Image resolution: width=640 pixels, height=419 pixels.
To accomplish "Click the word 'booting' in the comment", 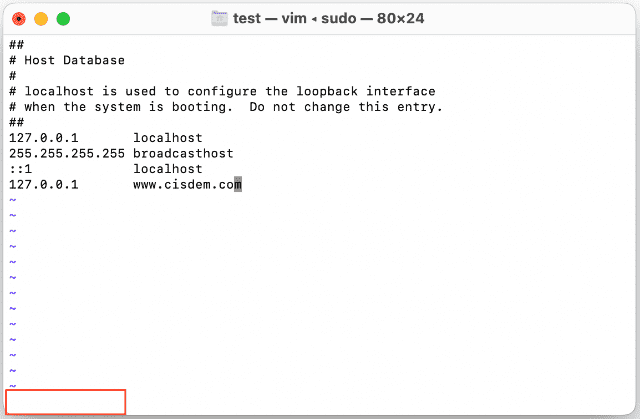I will coord(206,107).
